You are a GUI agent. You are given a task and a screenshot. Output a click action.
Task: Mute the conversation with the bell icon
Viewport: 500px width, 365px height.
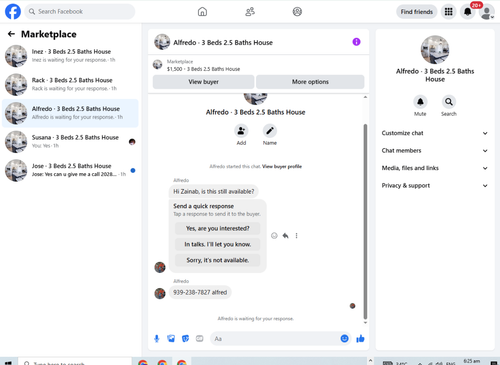[420, 102]
